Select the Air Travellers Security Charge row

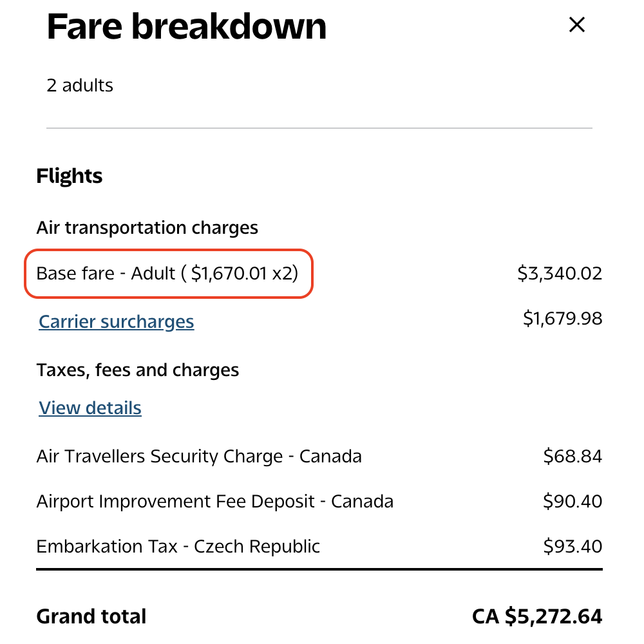198,456
